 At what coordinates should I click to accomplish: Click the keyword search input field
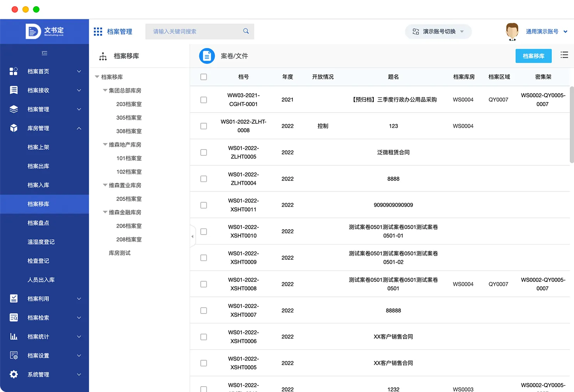click(200, 31)
